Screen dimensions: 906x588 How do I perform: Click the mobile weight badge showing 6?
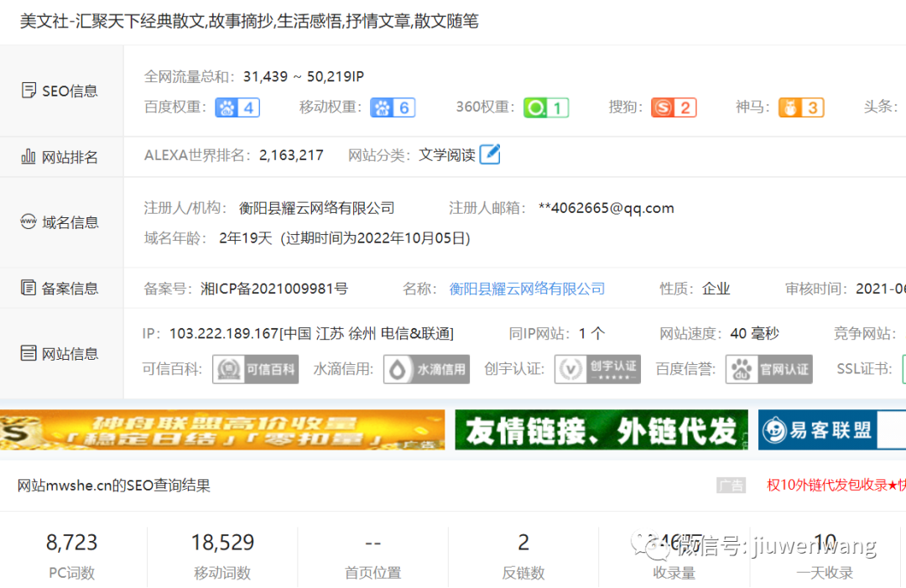pos(393,107)
